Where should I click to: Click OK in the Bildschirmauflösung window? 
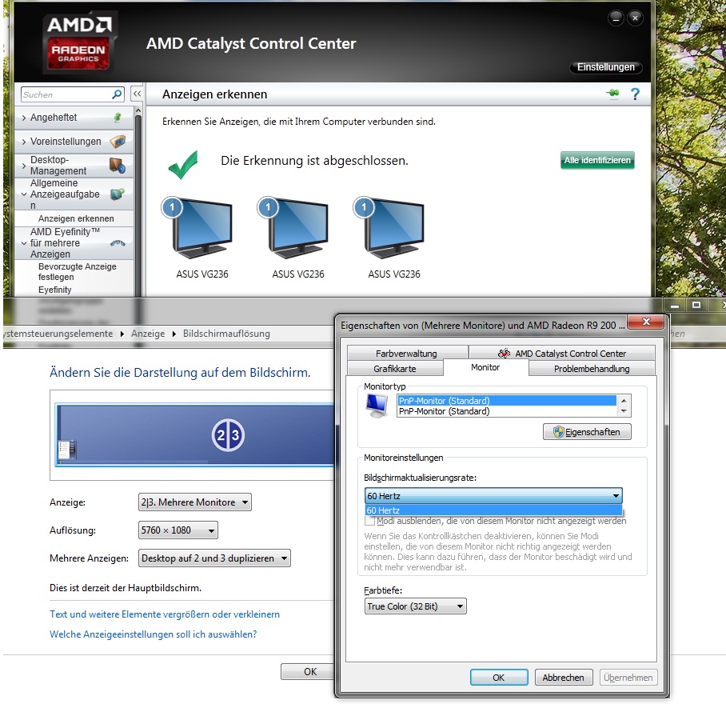[x=307, y=672]
